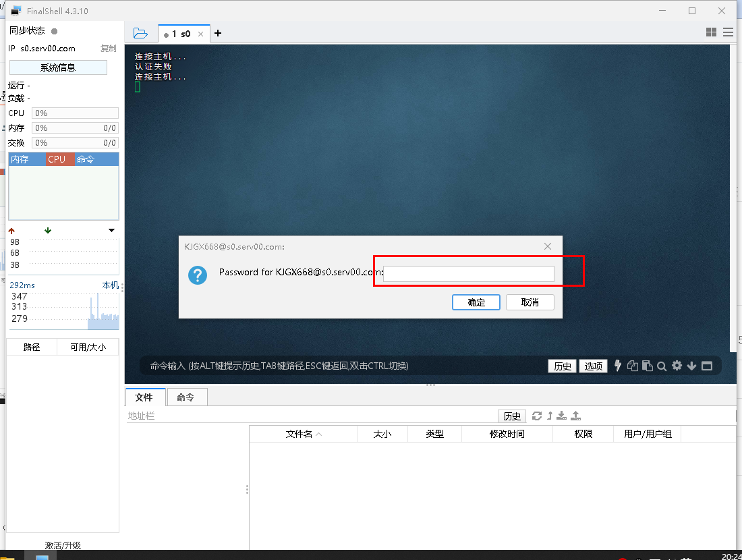Open the connection manager folder icon
This screenshot has width=742, height=560.
point(140,33)
